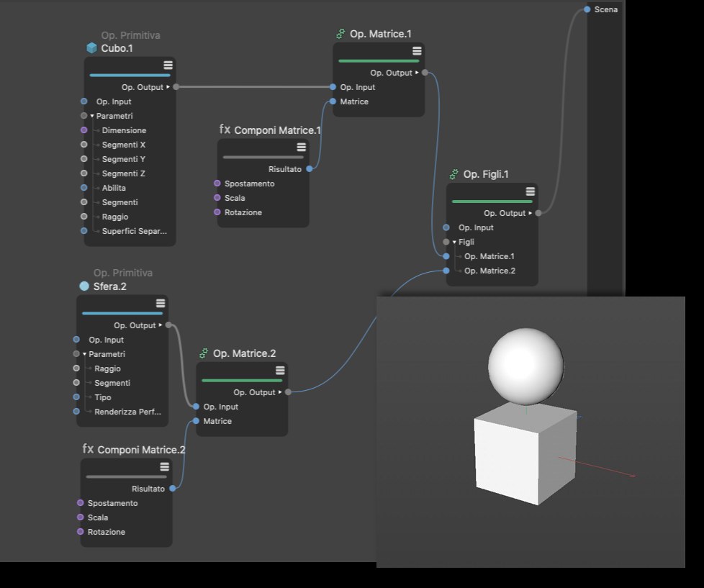Click the Raggio port in Sfera.2
Screen dimensions: 704x588
[76, 368]
